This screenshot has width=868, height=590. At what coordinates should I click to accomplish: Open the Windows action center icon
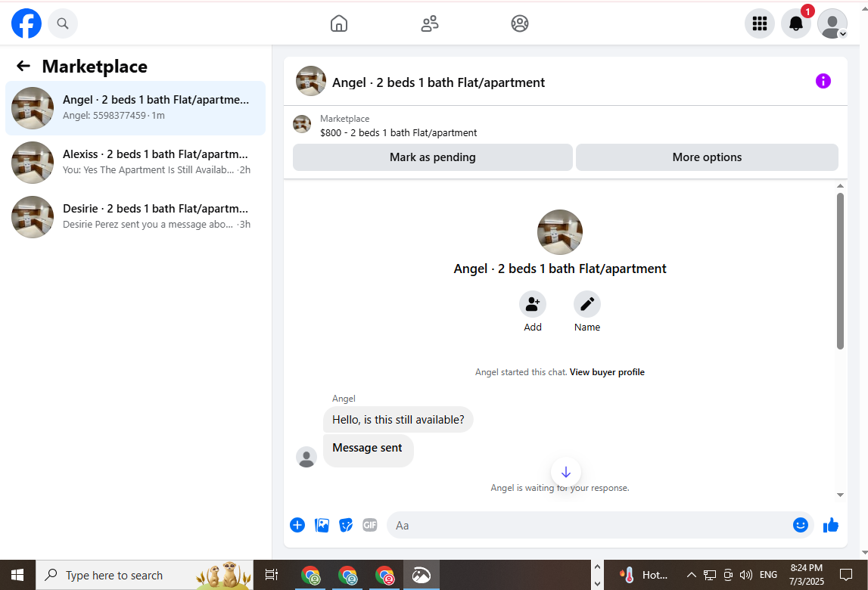click(846, 575)
